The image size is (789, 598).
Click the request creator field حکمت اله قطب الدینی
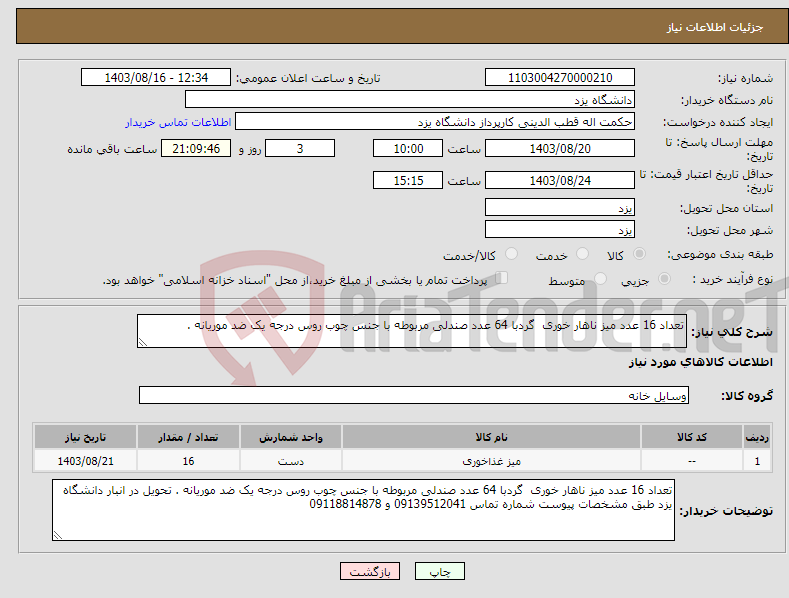[435, 122]
